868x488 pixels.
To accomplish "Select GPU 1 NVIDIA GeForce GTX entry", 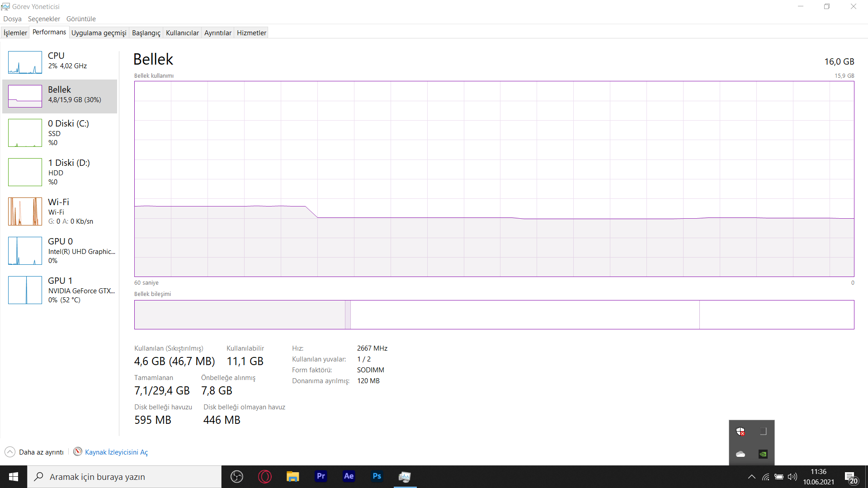I will pos(60,290).
